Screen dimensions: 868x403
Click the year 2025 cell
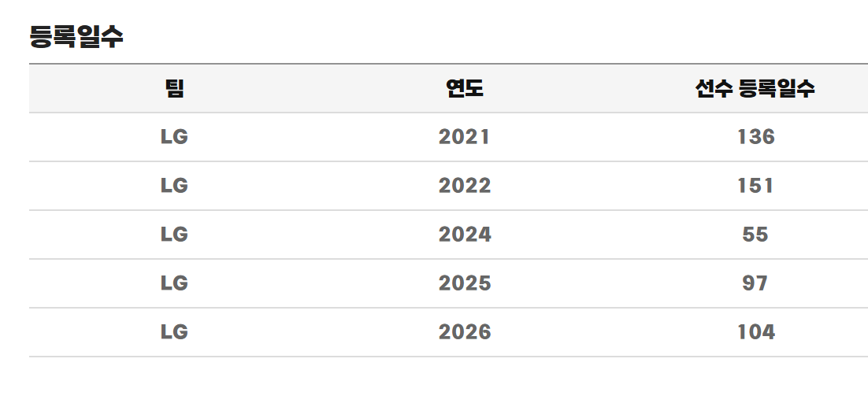(465, 283)
